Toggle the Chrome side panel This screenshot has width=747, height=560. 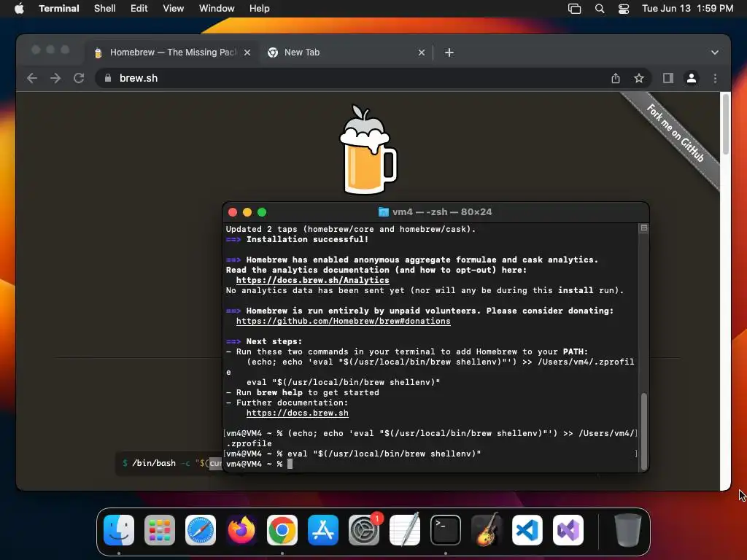click(668, 78)
